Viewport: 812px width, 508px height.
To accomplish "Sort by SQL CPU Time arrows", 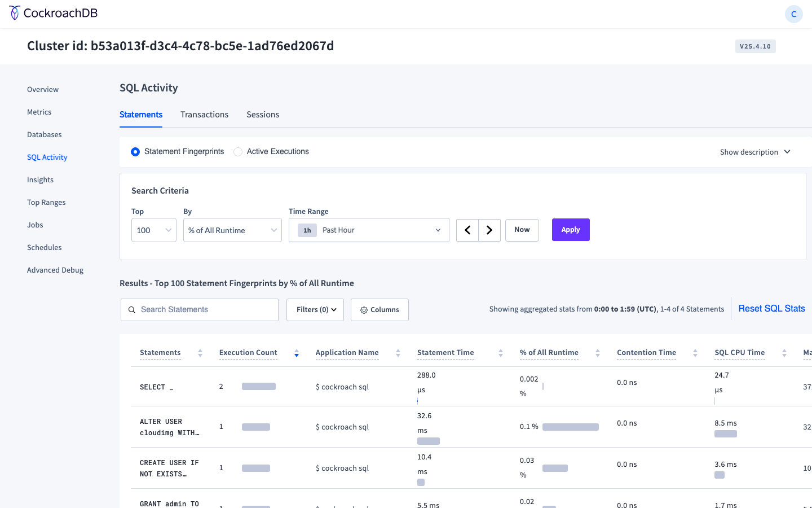I will [784, 353].
